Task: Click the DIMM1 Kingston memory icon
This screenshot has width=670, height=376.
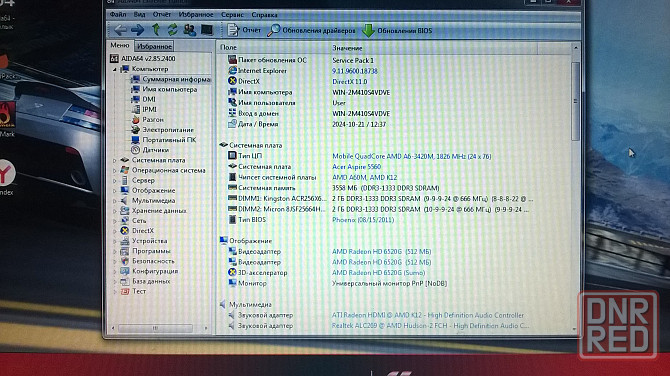Action: [232, 198]
